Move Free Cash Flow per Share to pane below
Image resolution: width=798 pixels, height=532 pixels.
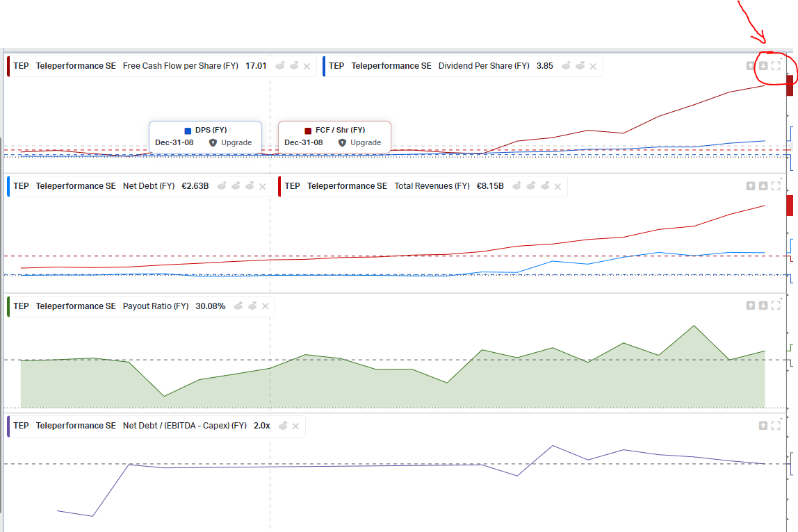(294, 65)
